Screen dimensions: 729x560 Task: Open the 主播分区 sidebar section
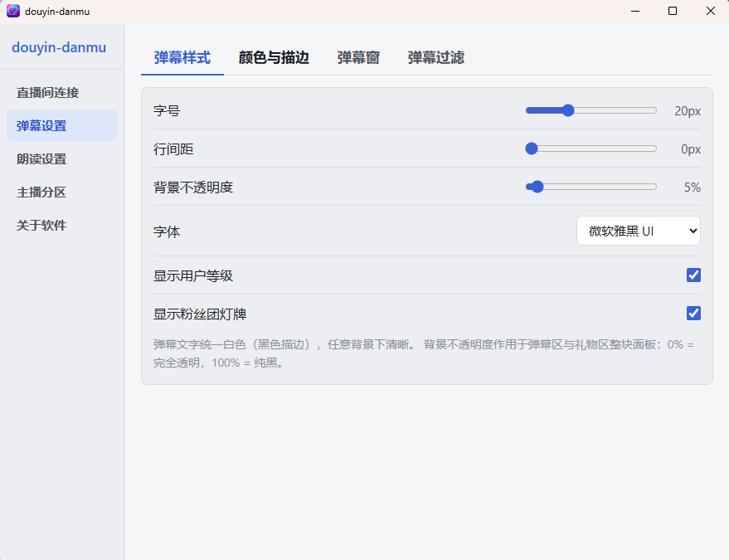(x=62, y=192)
